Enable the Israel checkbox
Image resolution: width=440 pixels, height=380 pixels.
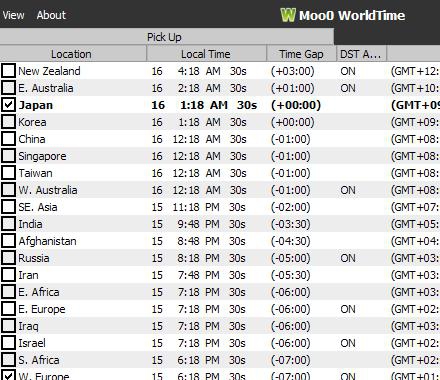(x=8, y=343)
